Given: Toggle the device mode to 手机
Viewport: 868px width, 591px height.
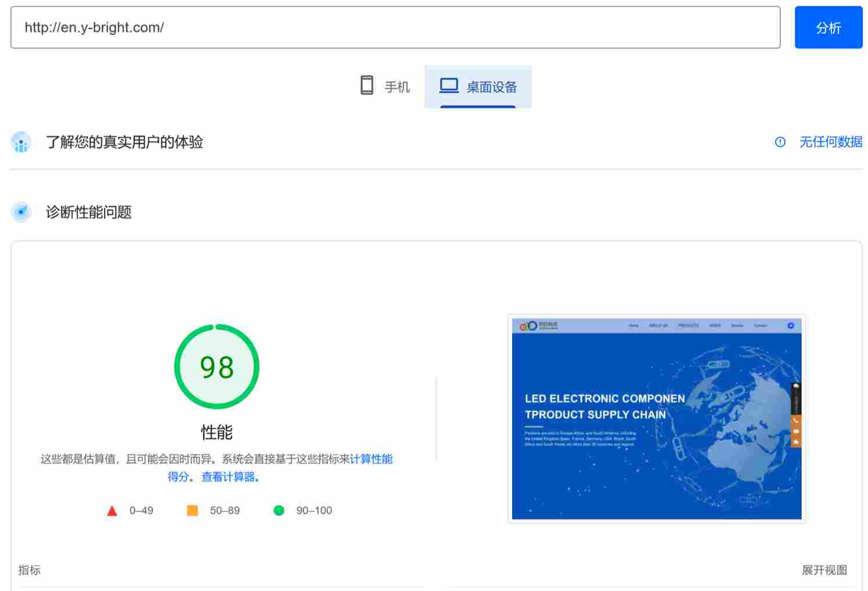Looking at the screenshot, I should 385,85.
